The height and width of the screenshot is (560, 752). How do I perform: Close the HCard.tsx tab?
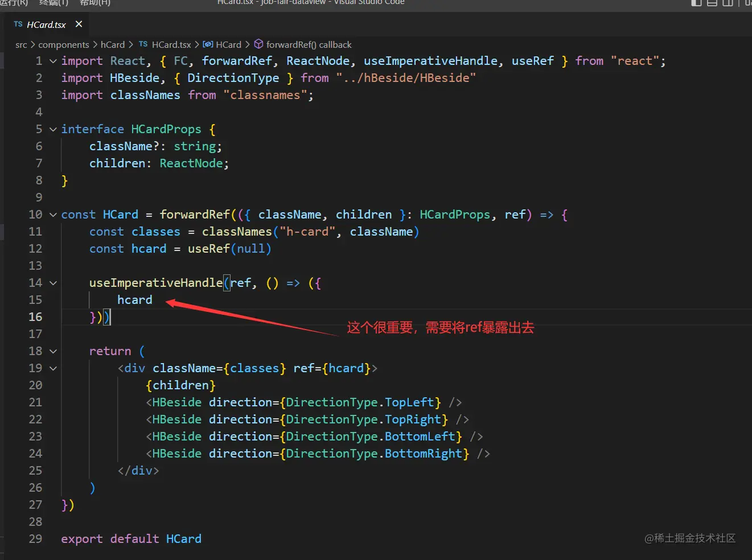click(x=79, y=24)
